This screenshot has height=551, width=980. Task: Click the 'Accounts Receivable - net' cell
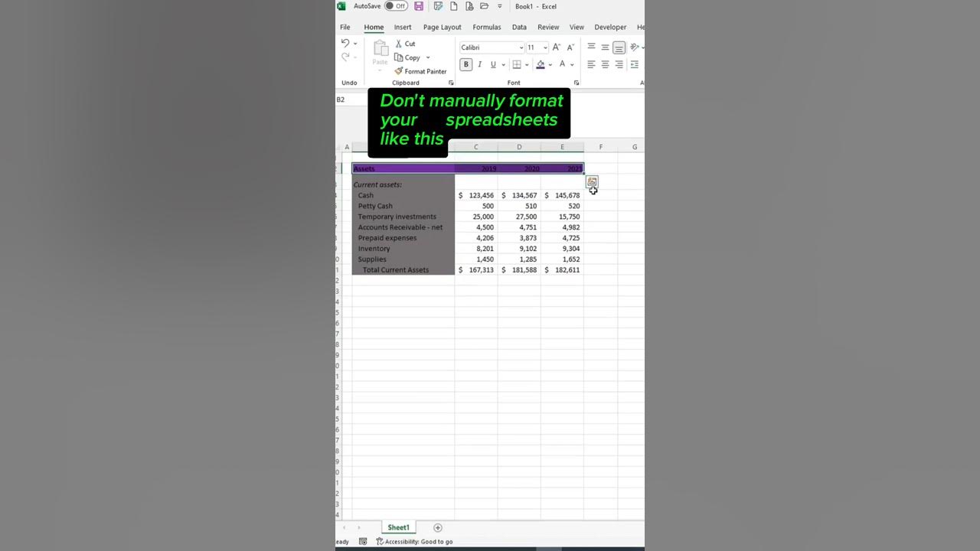pos(403,227)
